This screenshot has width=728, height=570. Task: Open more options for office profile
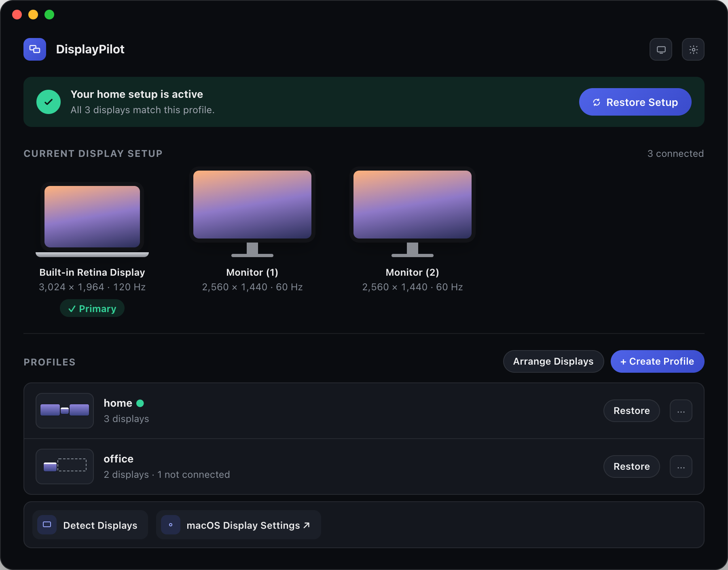pyautogui.click(x=681, y=467)
